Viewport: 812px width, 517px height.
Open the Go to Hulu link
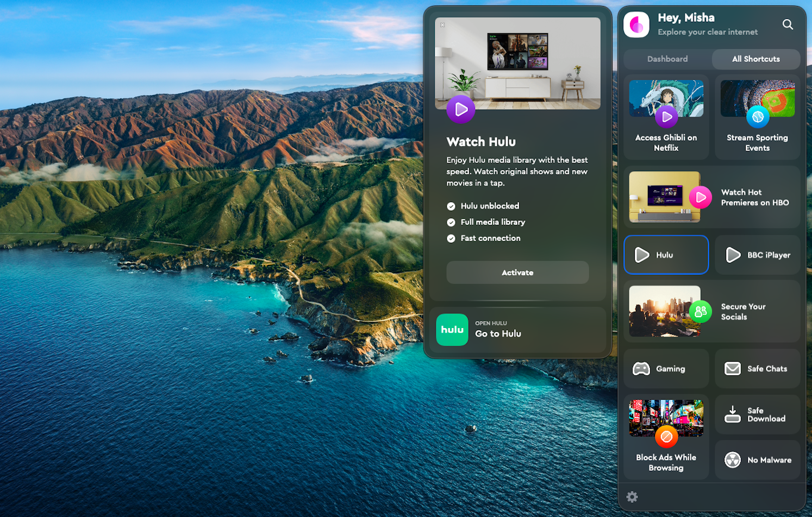[x=497, y=333]
